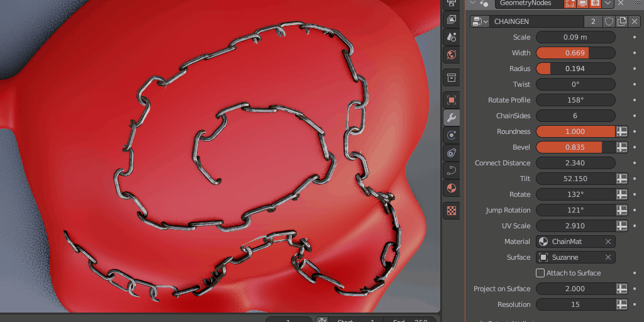Click the geometry nodes modifier type icon

click(x=484, y=3)
